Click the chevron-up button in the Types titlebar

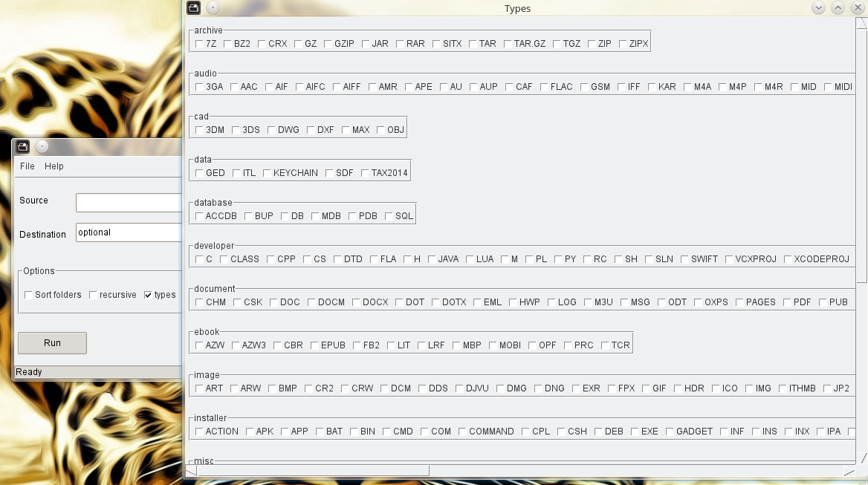[x=838, y=7]
